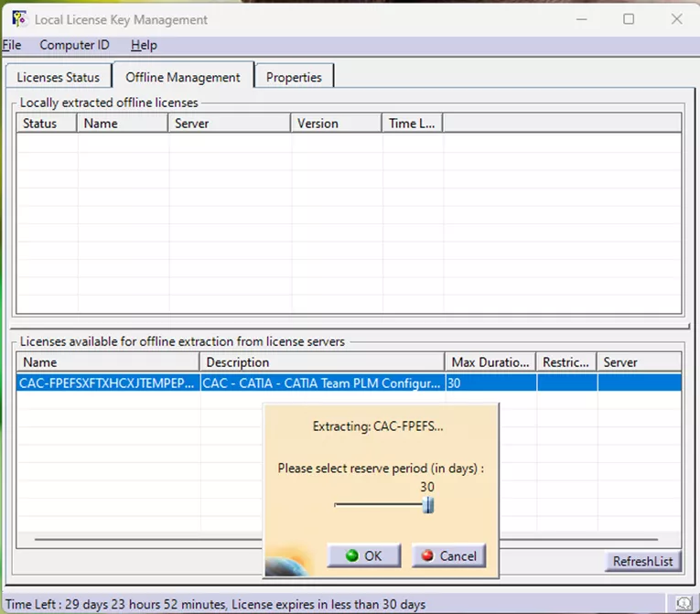Click the Name header in available licenses
The image size is (700, 614).
[108, 362]
